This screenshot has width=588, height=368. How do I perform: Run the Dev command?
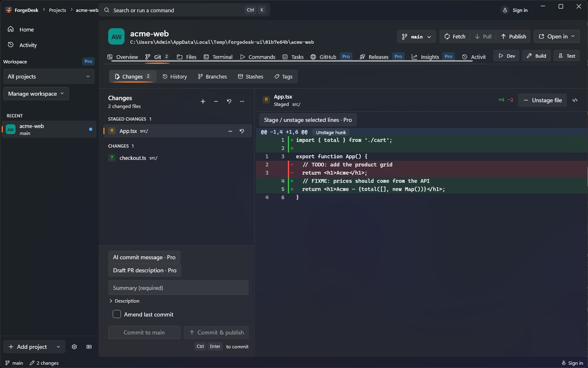[x=506, y=56]
